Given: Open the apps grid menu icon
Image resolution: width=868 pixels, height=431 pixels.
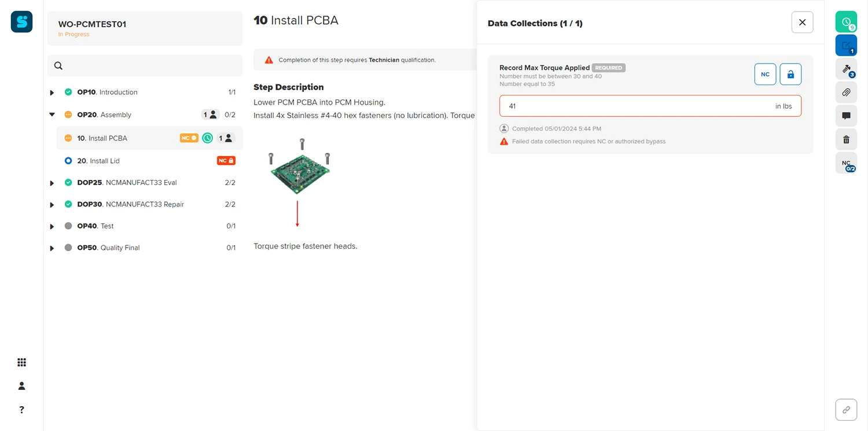Looking at the screenshot, I should coord(21,363).
